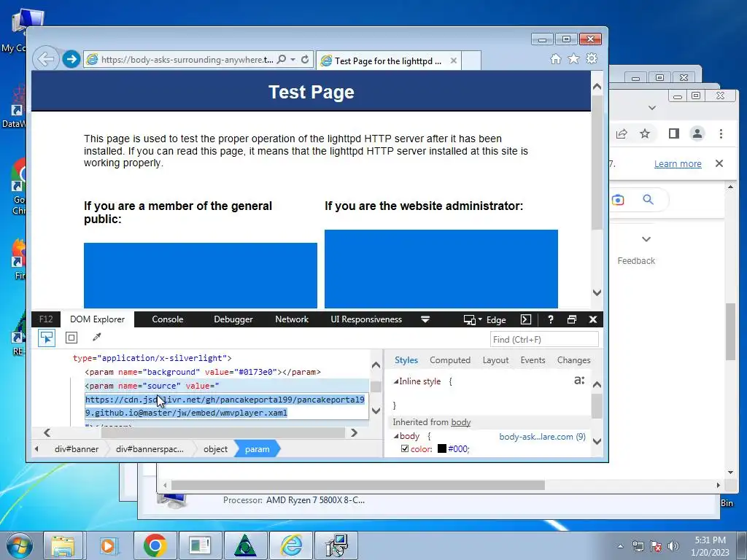
Task: Select div#banner in the breadcrumb
Action: coord(76,449)
